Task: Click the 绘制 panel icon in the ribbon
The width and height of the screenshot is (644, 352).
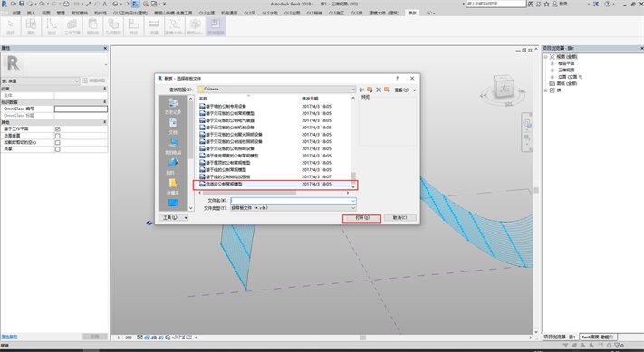Action: pyautogui.click(x=52, y=26)
